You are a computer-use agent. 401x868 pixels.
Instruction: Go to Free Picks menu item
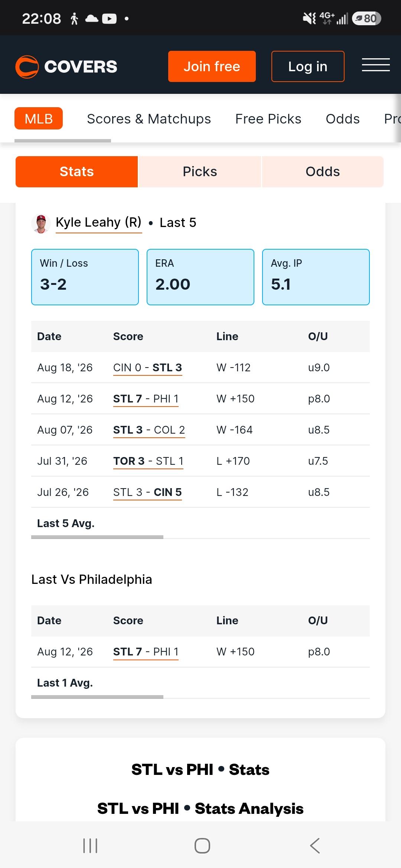(x=268, y=119)
